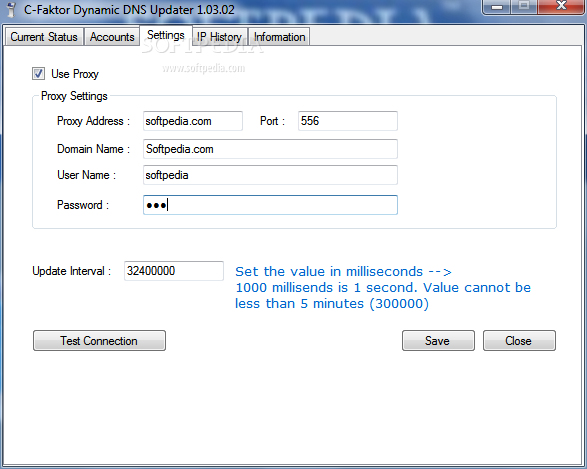Screen dimensions: 587x469
Task: Open the Accounts tab
Action: click(112, 37)
